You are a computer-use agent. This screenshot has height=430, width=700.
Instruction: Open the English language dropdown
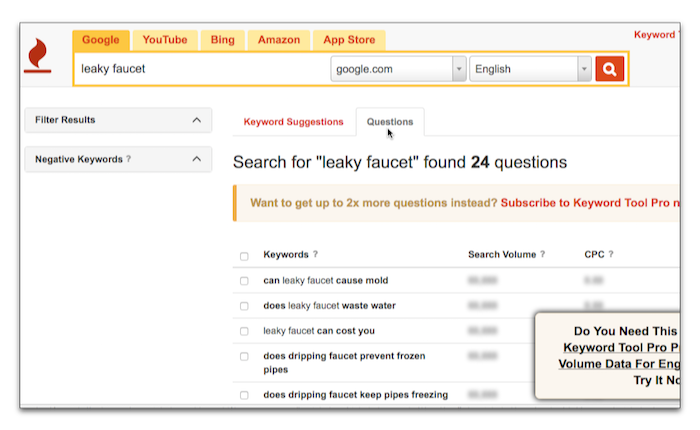click(x=530, y=69)
